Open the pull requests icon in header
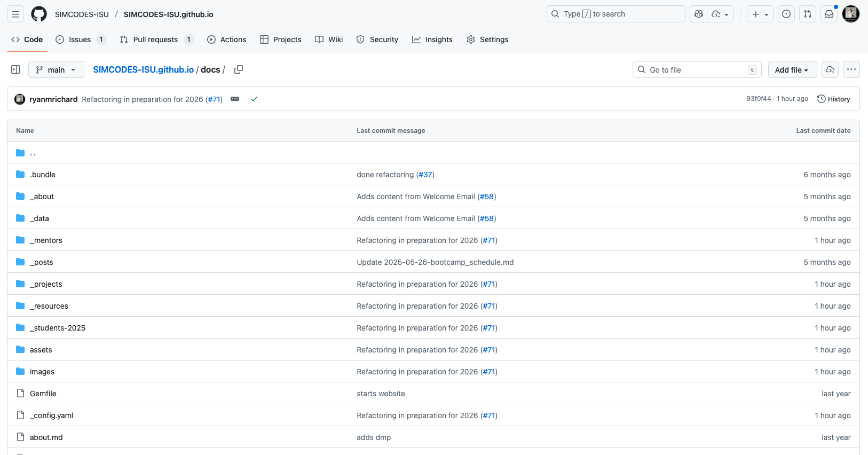Viewport: 868px width, 455px height. [x=807, y=14]
